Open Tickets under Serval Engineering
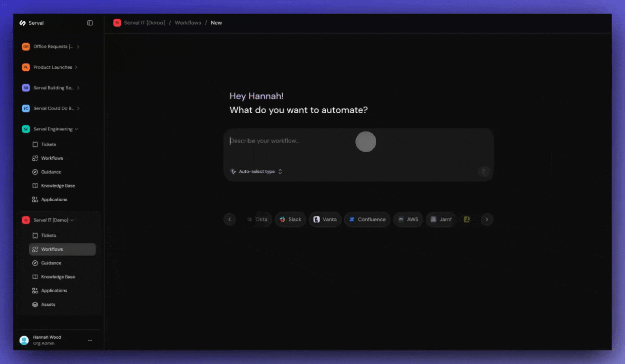Screen dimensions: 625x364 [x=49, y=145]
